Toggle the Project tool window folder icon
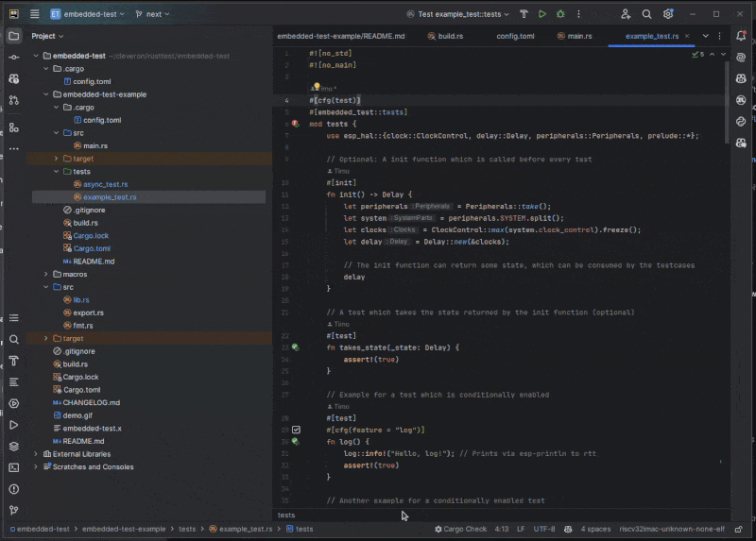Image resolution: width=756 pixels, height=541 pixels. point(13,36)
